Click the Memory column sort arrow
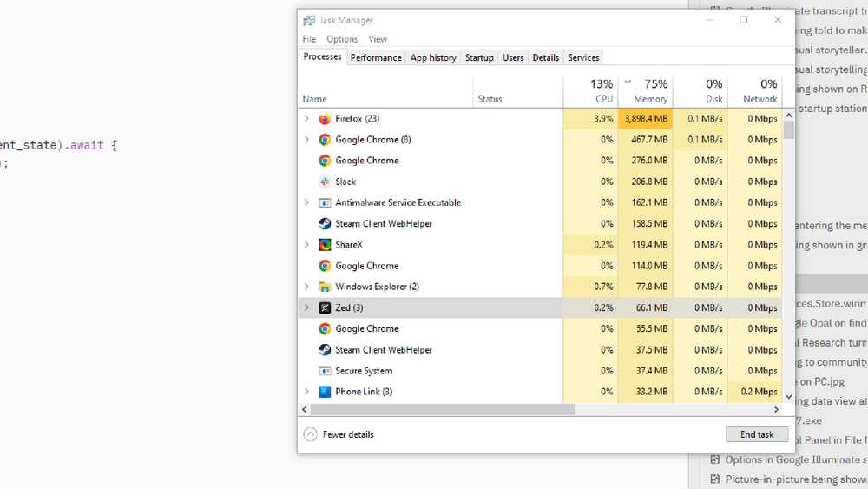 (628, 82)
